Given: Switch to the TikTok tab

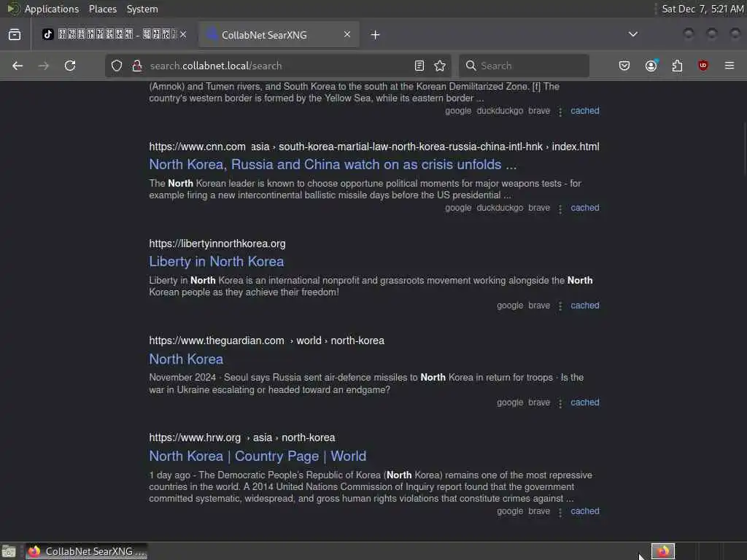Looking at the screenshot, I should click(x=115, y=34).
